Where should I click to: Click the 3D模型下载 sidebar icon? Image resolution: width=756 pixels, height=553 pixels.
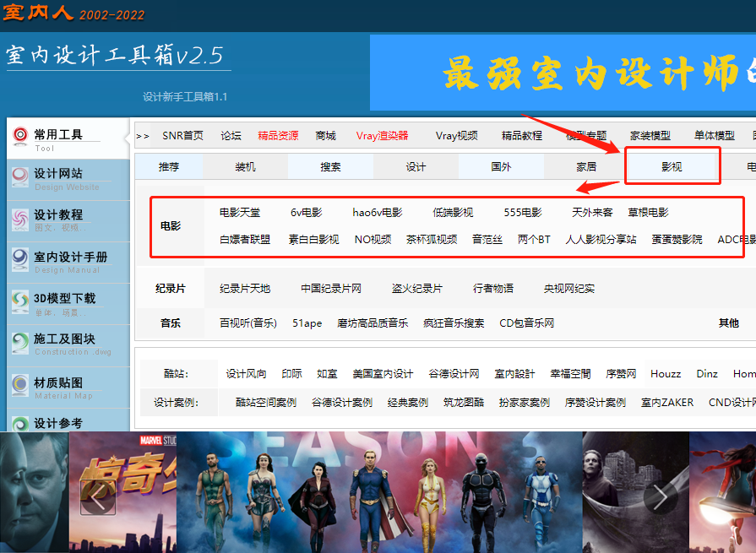pyautogui.click(x=20, y=301)
